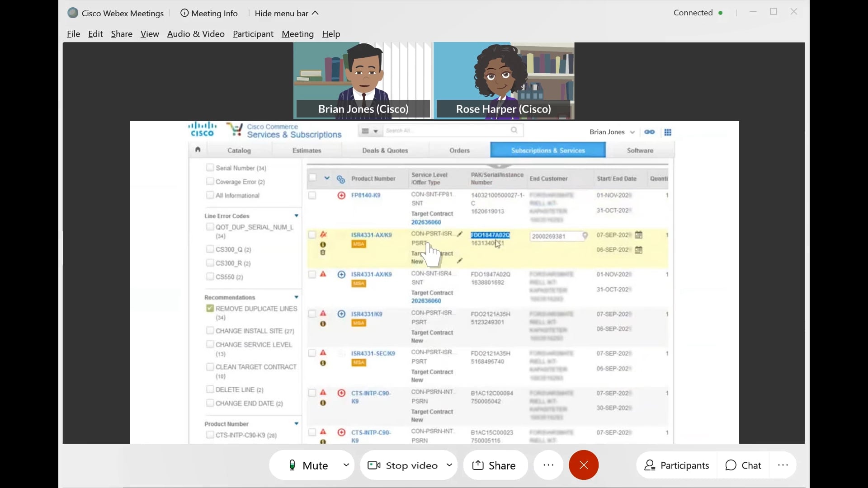Mute the microphone

tap(308, 465)
